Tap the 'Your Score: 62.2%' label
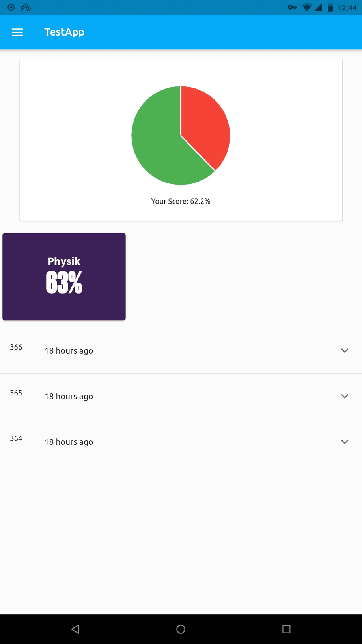362x644 pixels. [181, 201]
